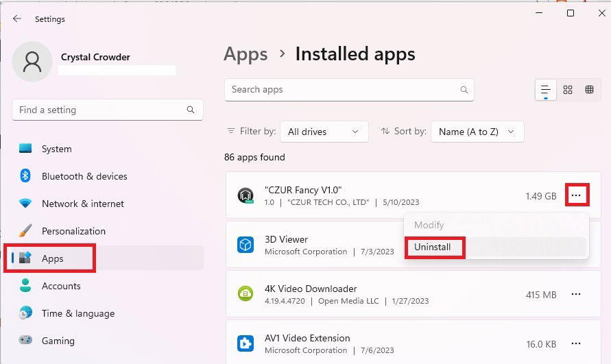Click the Time & language globe icon
This screenshot has width=611, height=364.
click(x=25, y=313)
